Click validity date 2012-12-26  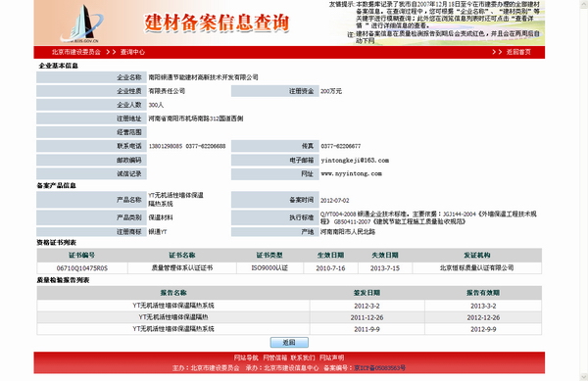[x=483, y=317]
